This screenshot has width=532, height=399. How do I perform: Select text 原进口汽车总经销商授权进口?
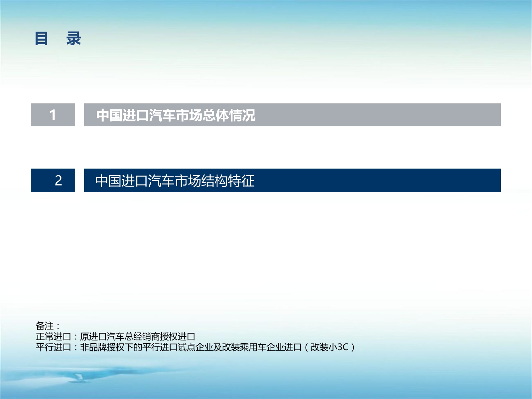coord(138,337)
